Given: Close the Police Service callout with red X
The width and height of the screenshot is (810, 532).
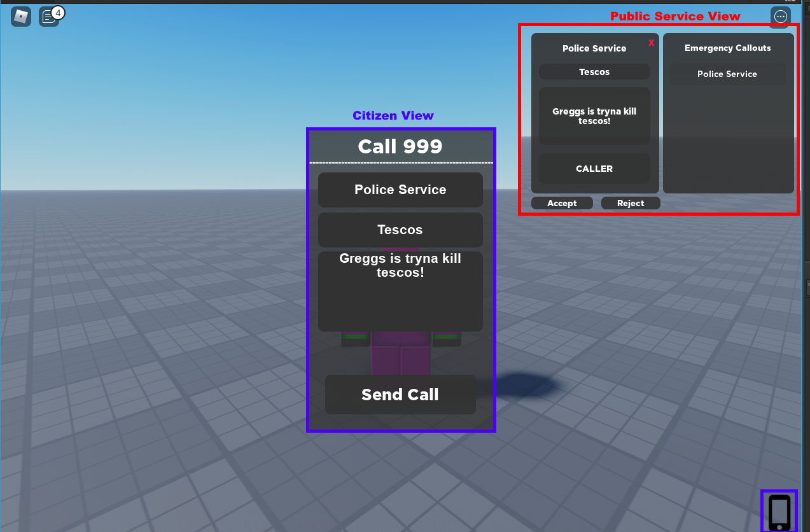Looking at the screenshot, I should pos(651,43).
